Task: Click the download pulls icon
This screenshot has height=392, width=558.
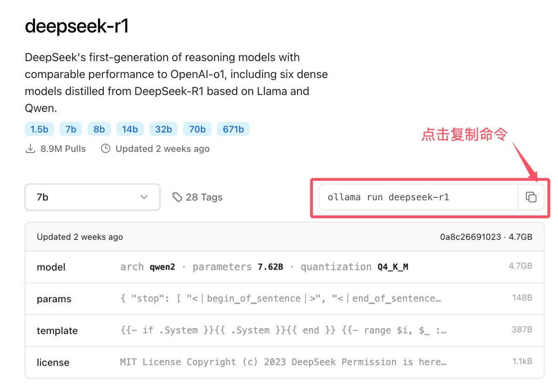Action: (x=30, y=149)
